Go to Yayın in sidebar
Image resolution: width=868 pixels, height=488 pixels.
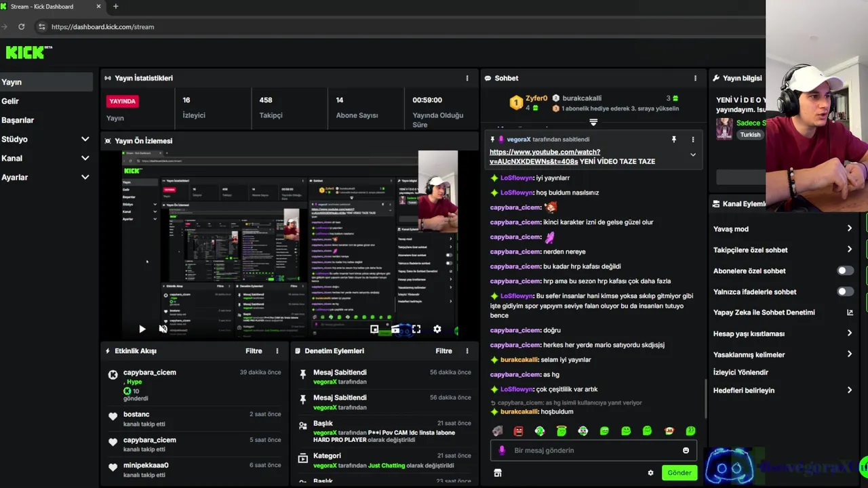click(x=46, y=82)
